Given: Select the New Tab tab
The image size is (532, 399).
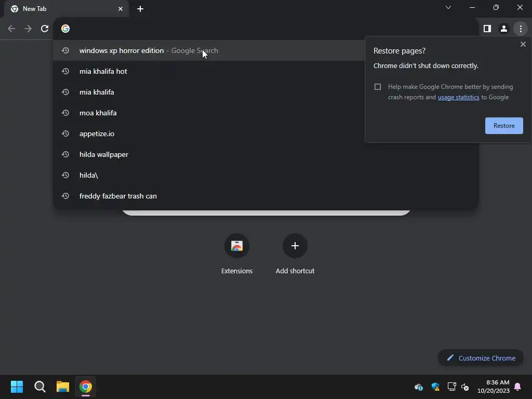Looking at the screenshot, I should click(66, 9).
